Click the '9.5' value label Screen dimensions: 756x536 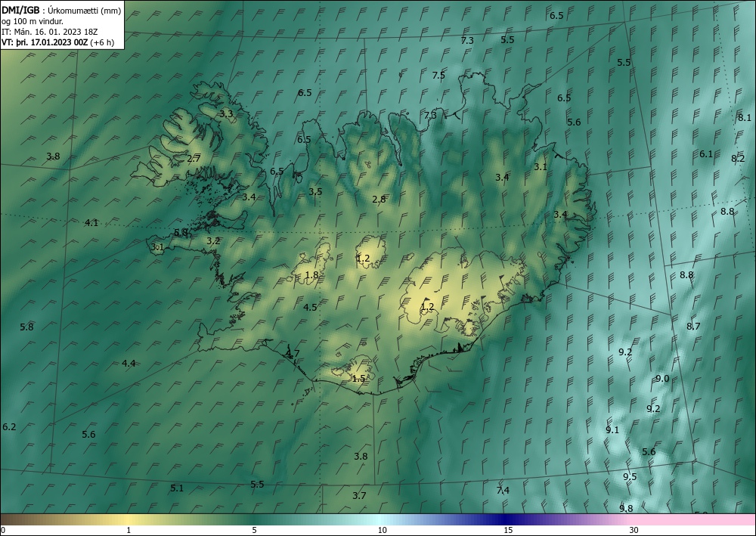tap(630, 477)
